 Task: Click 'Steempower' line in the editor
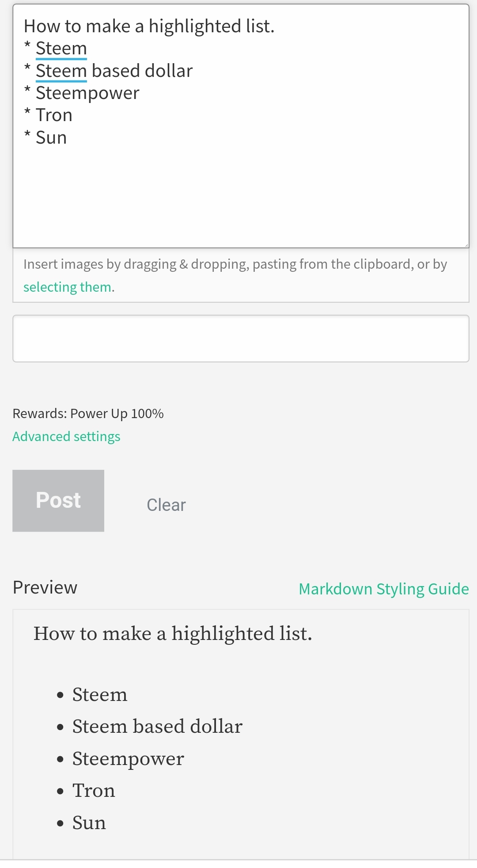(x=87, y=93)
